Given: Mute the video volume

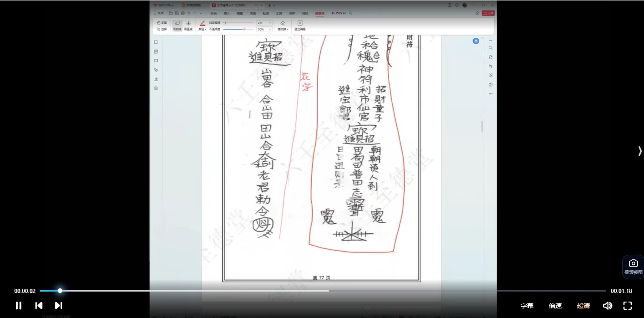Looking at the screenshot, I should 607,306.
